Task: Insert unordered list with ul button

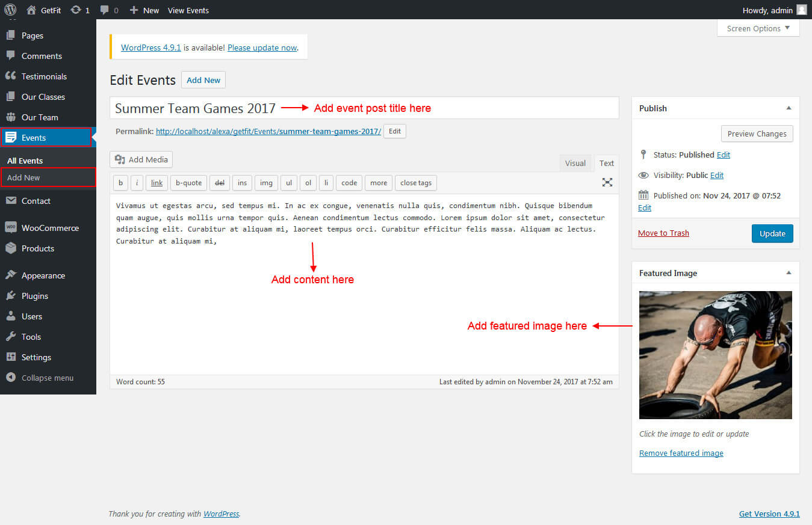Action: (289, 183)
